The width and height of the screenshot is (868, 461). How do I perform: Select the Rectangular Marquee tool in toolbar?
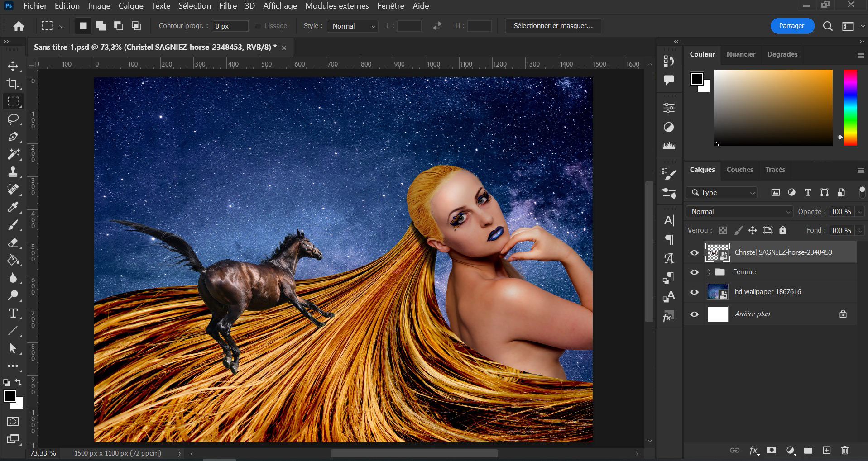click(x=13, y=101)
